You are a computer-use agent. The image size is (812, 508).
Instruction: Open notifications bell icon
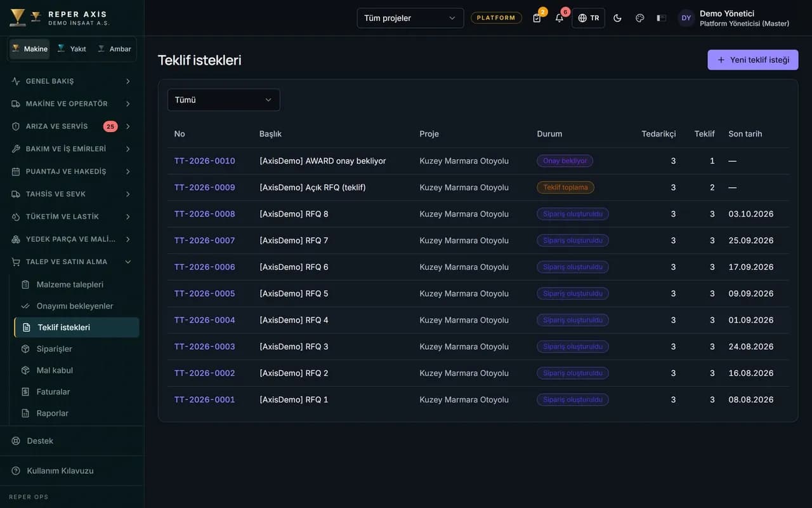point(559,18)
